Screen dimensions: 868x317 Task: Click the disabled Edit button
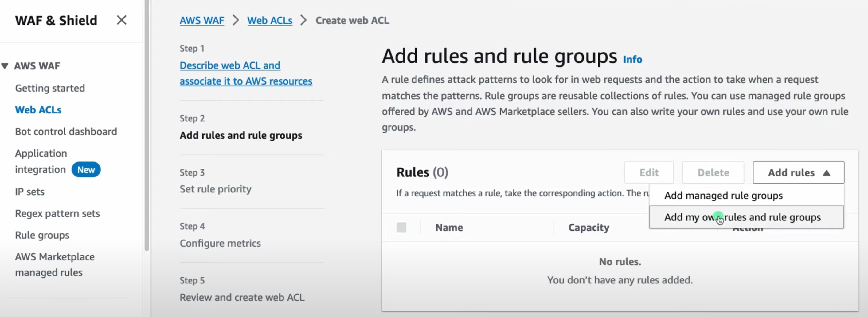649,173
